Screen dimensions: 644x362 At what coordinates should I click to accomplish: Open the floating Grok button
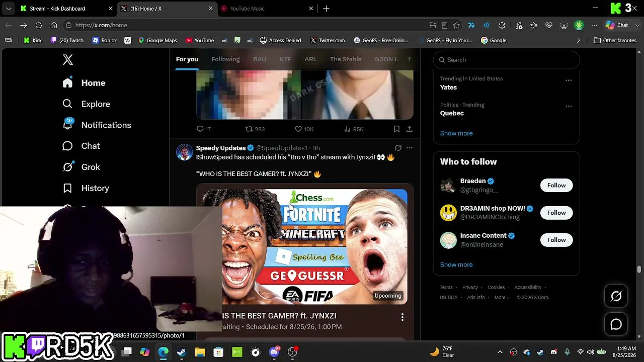pos(616,296)
